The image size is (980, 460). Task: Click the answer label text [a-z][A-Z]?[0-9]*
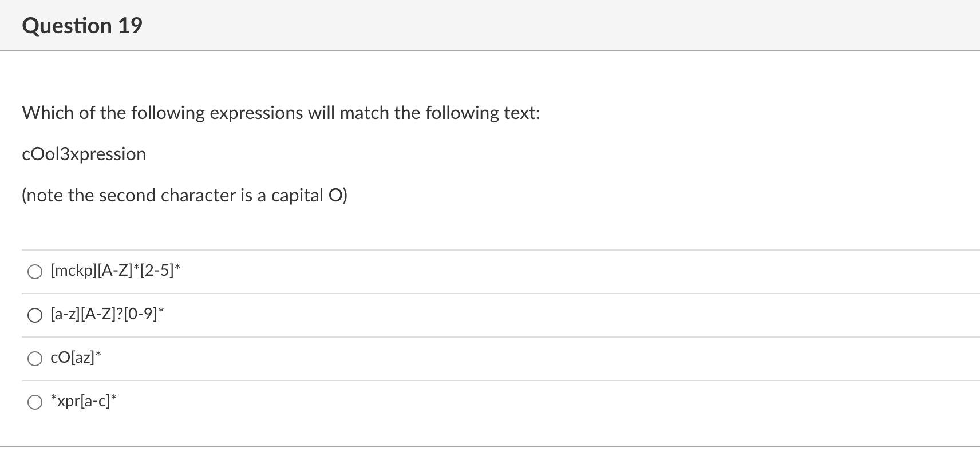[108, 314]
